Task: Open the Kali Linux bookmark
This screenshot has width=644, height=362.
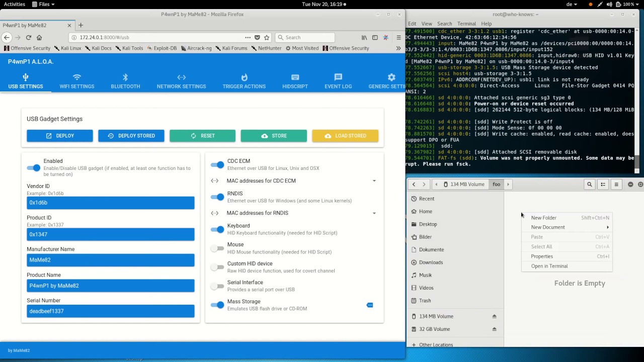Action: pyautogui.click(x=67, y=48)
